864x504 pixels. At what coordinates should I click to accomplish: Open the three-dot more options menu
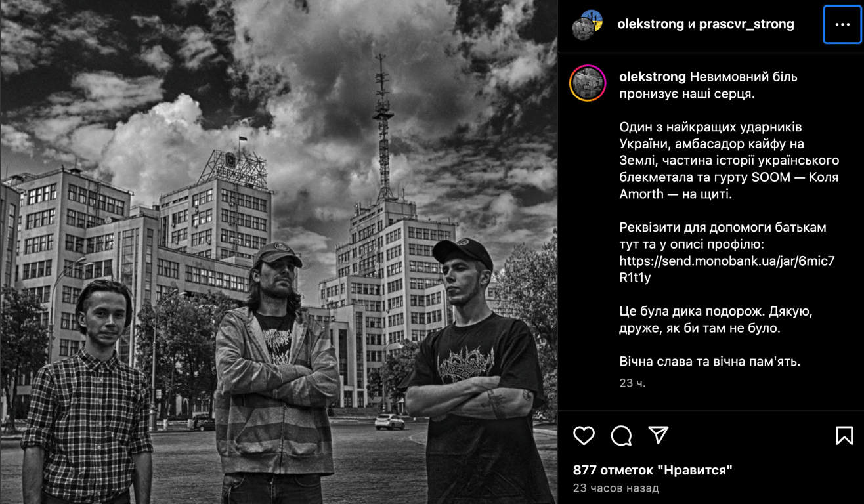842,24
